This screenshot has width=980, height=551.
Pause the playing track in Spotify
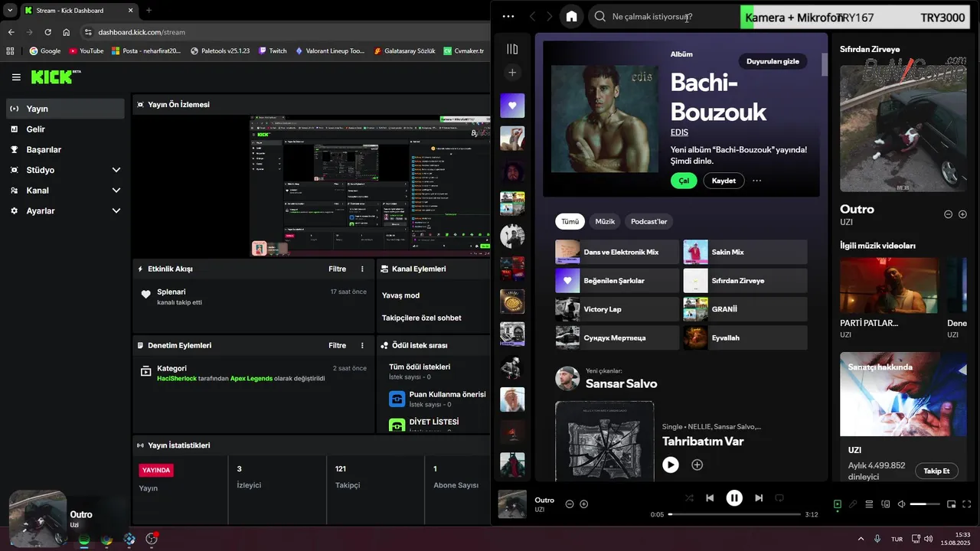click(x=734, y=498)
